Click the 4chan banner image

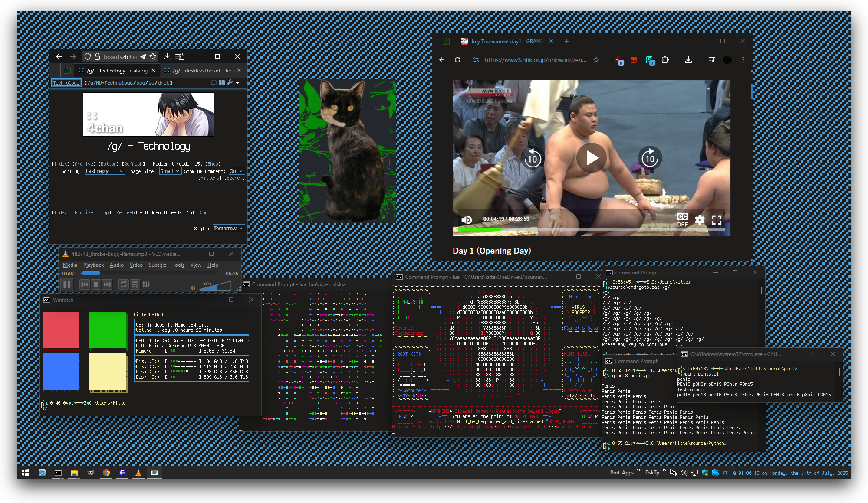(148, 114)
